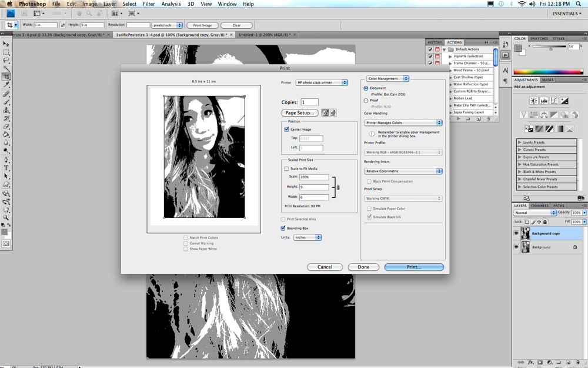Enable Match Print Colors
The height and width of the screenshot is (368, 588).
(x=186, y=238)
